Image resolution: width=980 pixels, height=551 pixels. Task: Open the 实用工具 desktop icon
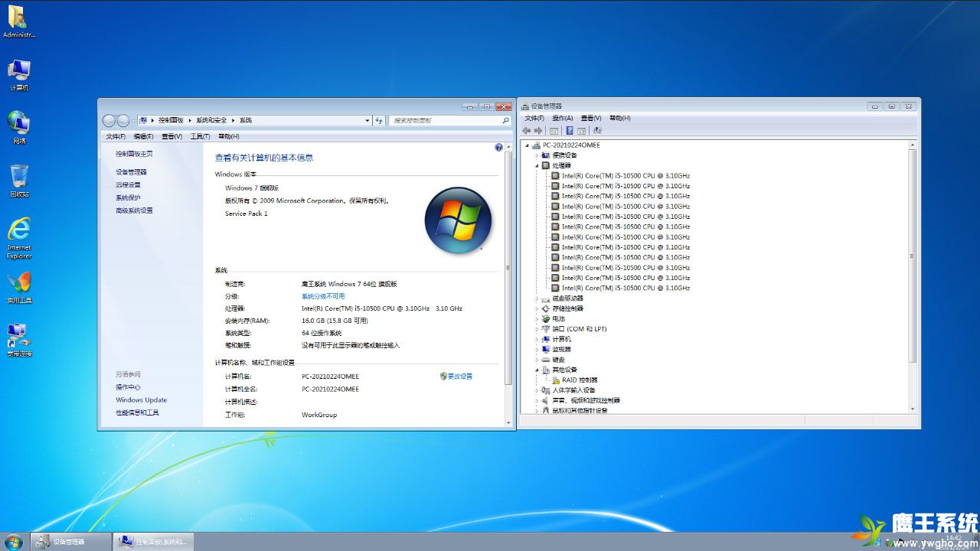tap(19, 288)
